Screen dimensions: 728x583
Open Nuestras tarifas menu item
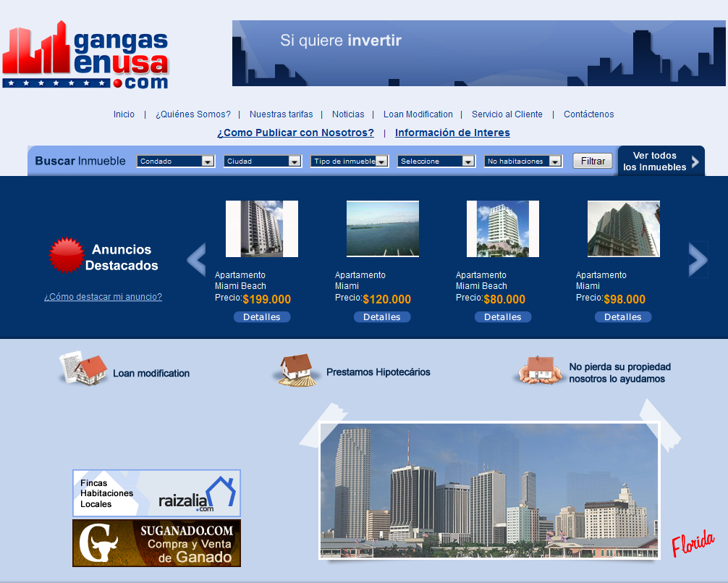[282, 114]
